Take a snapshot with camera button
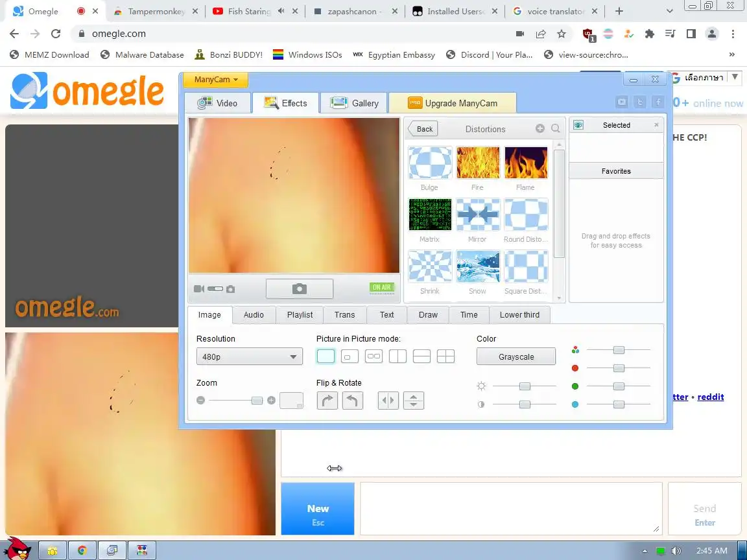Screen dimensions: 747x560 [299, 288]
